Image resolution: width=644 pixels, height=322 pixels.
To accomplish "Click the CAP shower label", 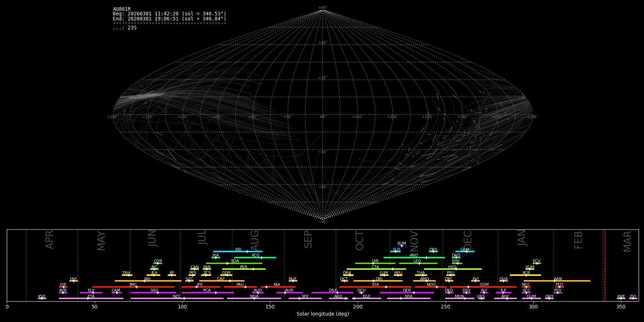I will (221, 279).
